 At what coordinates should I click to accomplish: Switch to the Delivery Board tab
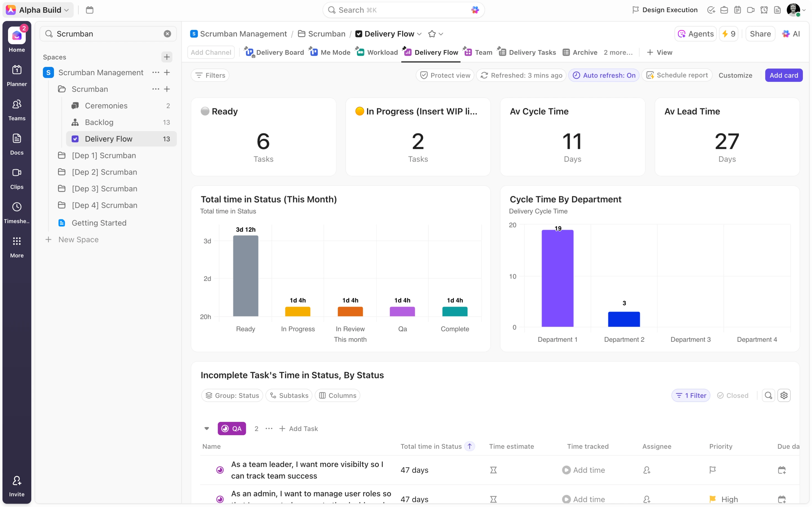coord(278,52)
